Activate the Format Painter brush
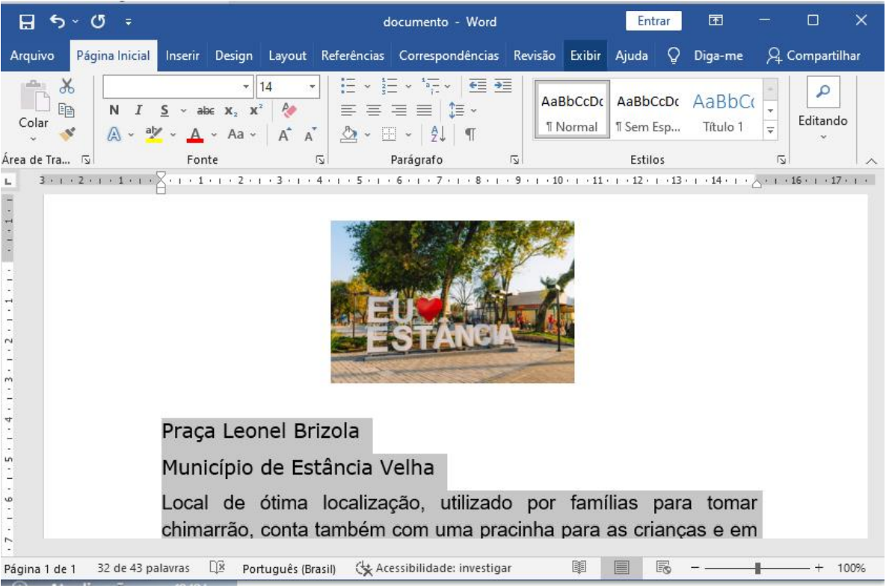This screenshot has height=588, width=886. point(67,134)
